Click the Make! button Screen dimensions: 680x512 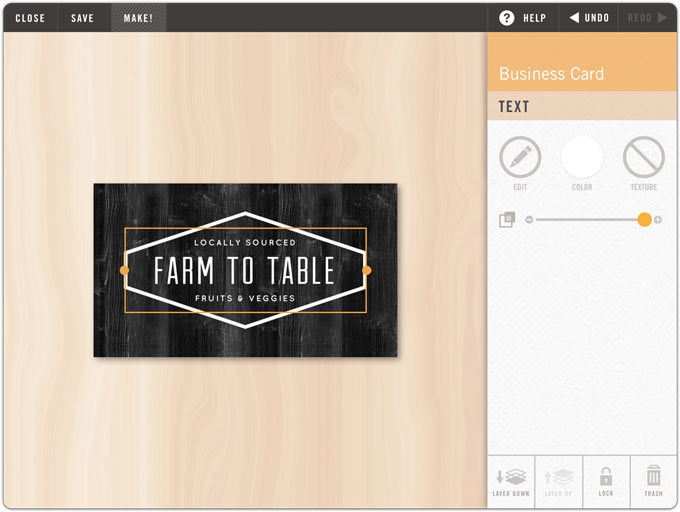tap(138, 18)
